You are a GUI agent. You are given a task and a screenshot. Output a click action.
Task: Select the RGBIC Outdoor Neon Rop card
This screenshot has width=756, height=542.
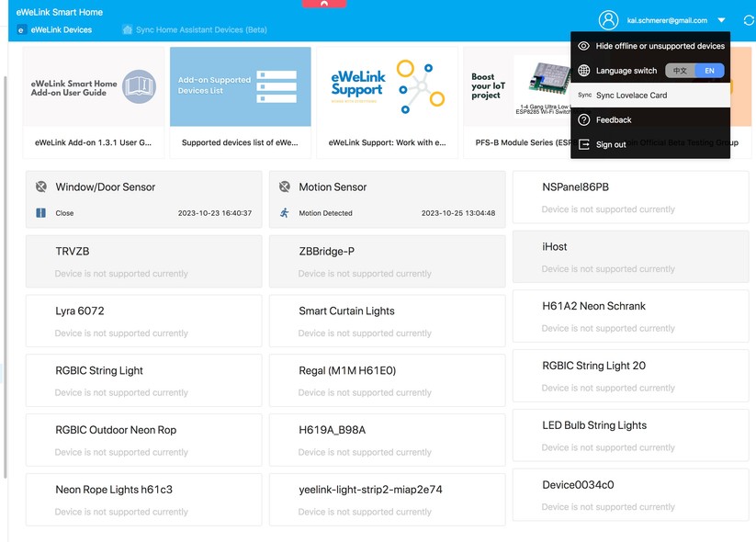(143, 440)
